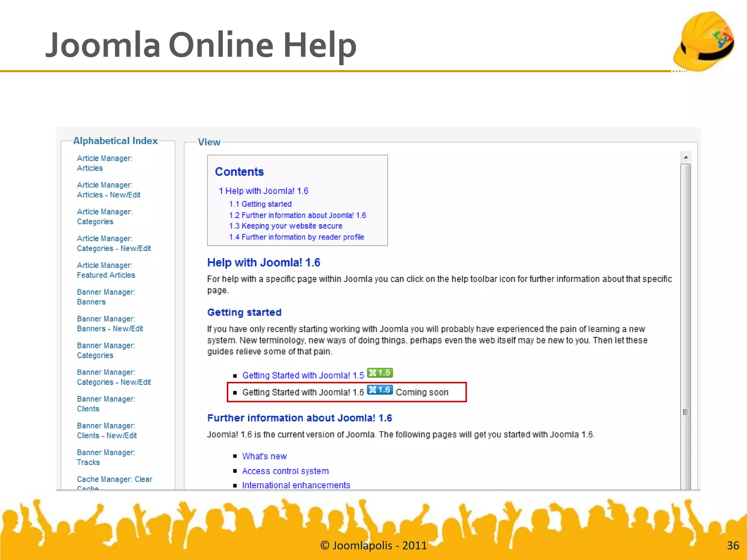Open Article Manager: Categories help topic
The image size is (747, 560).
tap(104, 217)
